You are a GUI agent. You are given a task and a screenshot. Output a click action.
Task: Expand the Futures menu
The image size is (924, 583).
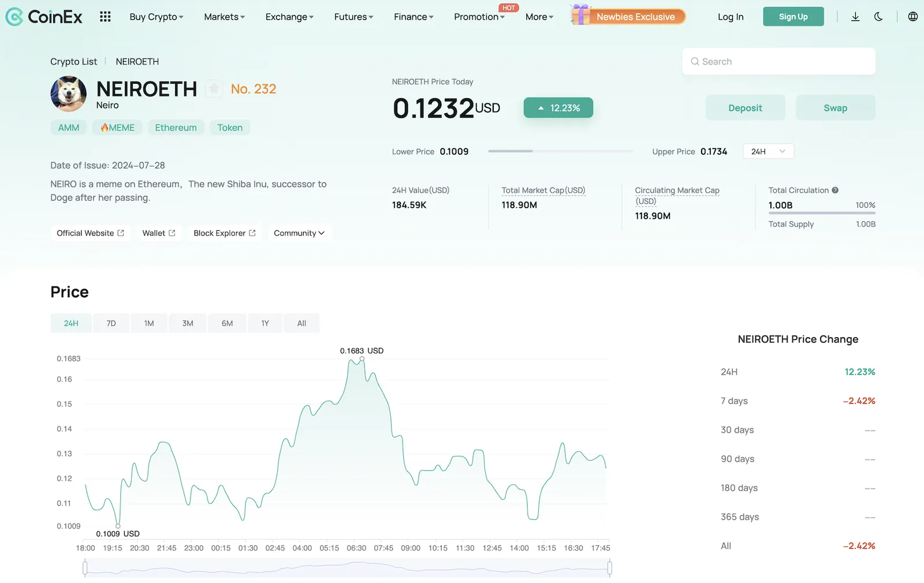click(353, 17)
